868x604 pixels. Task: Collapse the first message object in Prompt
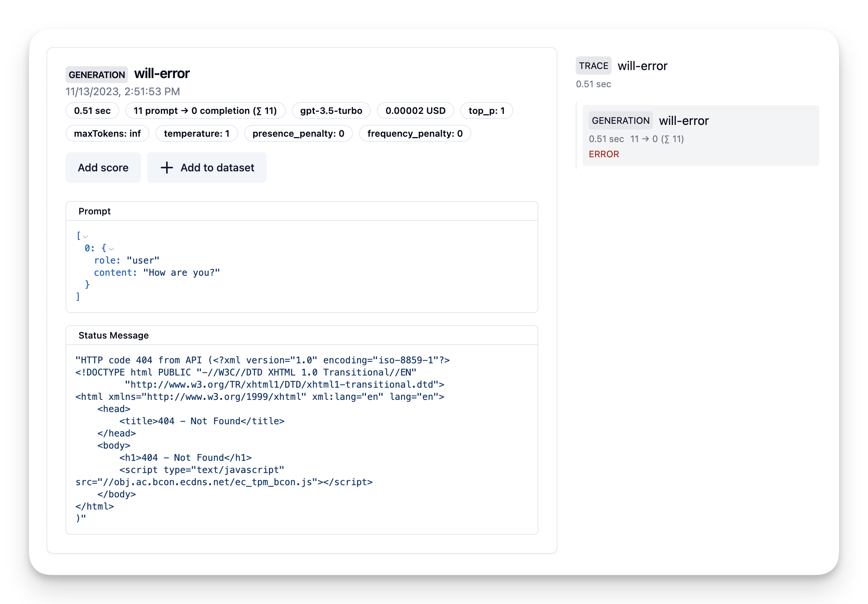(x=111, y=249)
